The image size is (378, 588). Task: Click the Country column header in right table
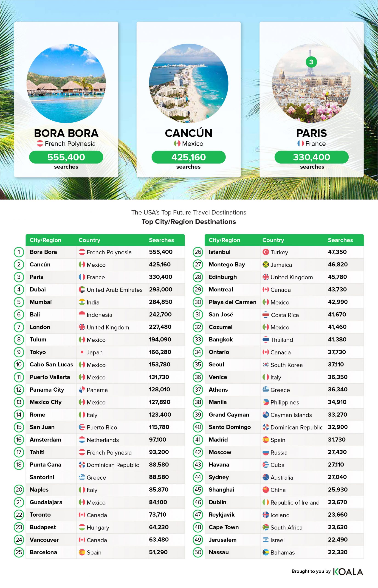273,240
